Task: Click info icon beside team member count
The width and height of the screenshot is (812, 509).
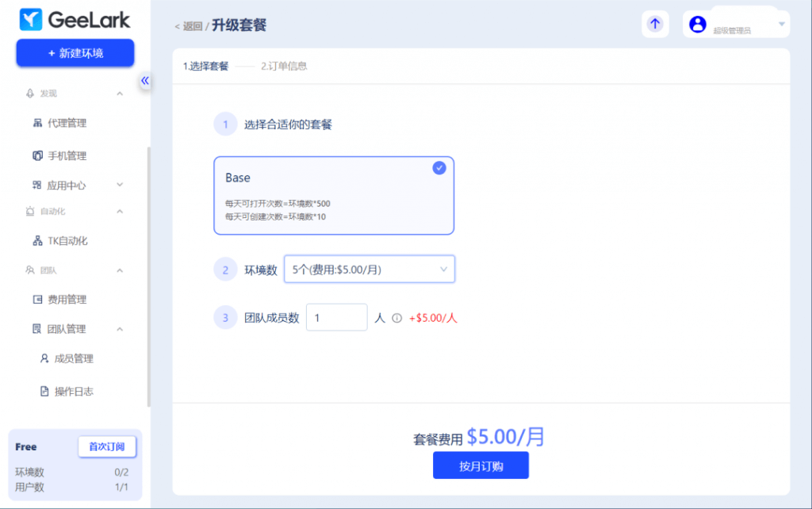Action: pos(397,319)
